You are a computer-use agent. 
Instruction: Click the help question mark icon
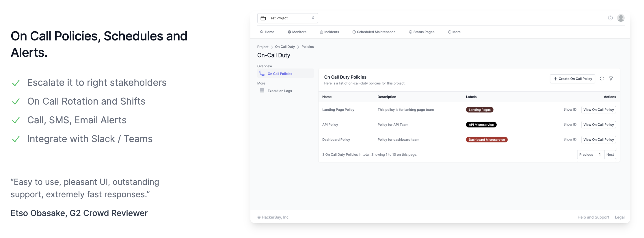(x=610, y=18)
